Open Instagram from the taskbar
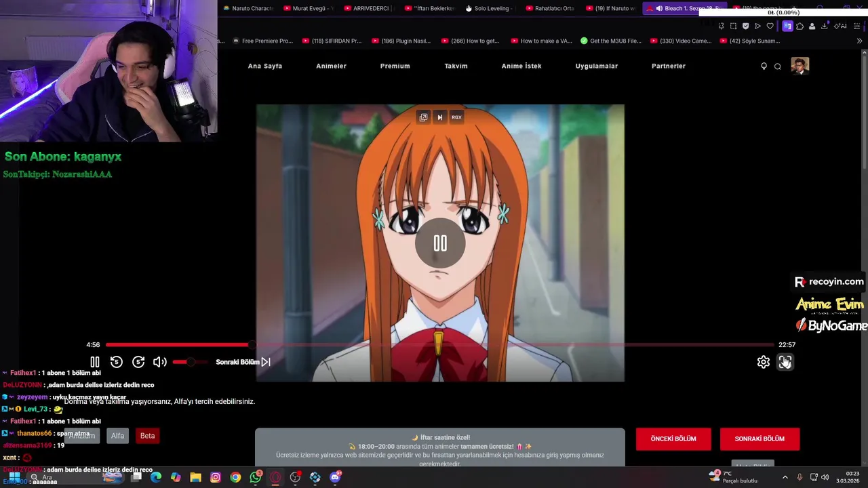The height and width of the screenshot is (488, 868). coord(216,477)
